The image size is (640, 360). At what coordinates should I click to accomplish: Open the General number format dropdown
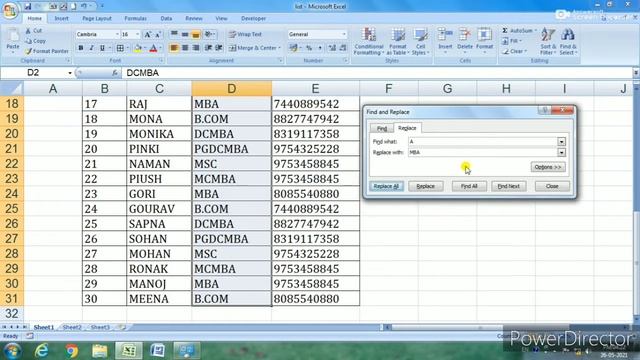(x=344, y=35)
